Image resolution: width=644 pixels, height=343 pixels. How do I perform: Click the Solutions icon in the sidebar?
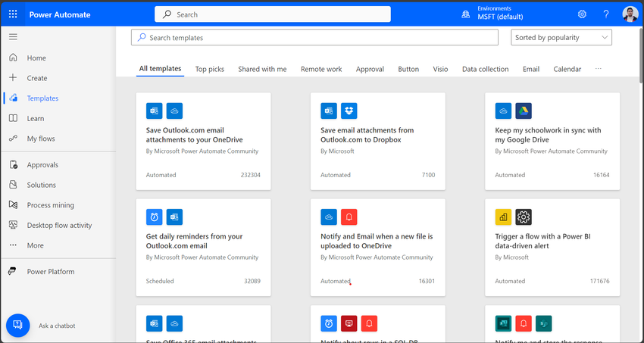(x=13, y=185)
